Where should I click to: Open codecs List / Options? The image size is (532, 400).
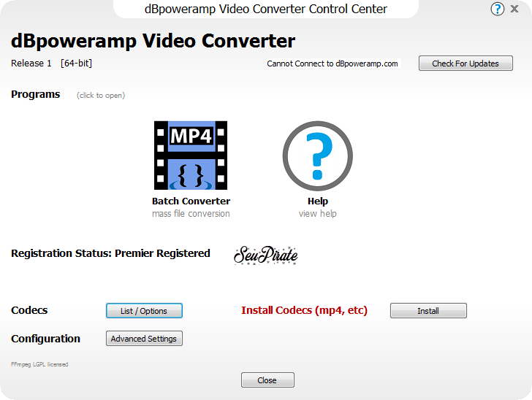pyautogui.click(x=144, y=311)
